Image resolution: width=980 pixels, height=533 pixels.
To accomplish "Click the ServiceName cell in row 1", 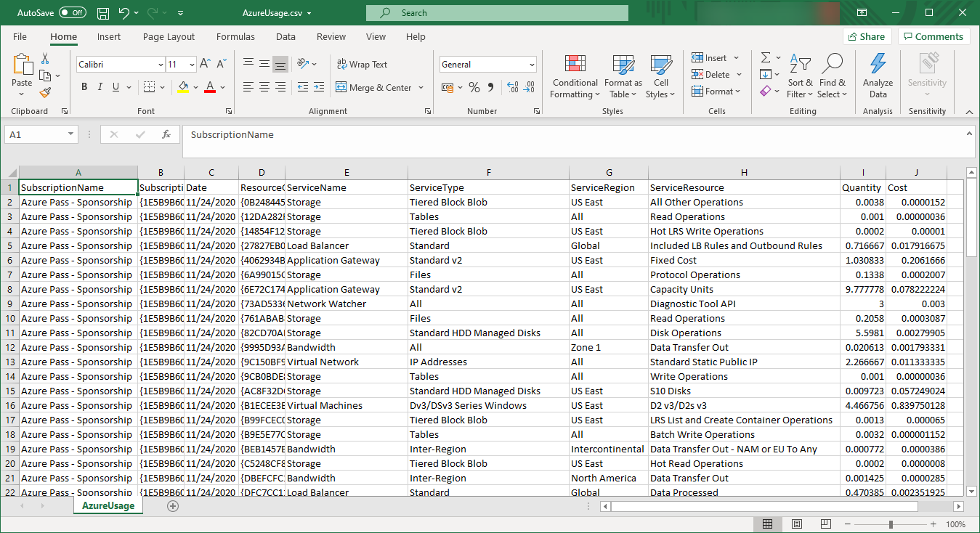I will [x=346, y=187].
